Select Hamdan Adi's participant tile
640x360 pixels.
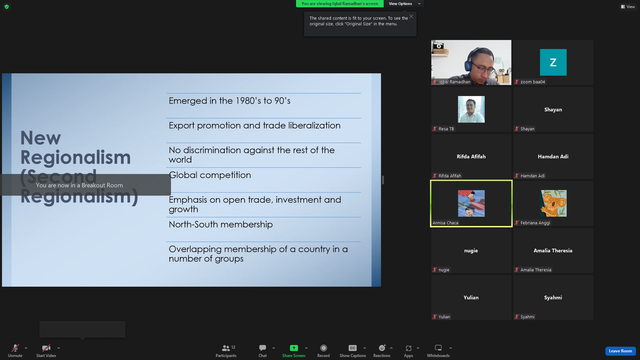click(x=553, y=156)
